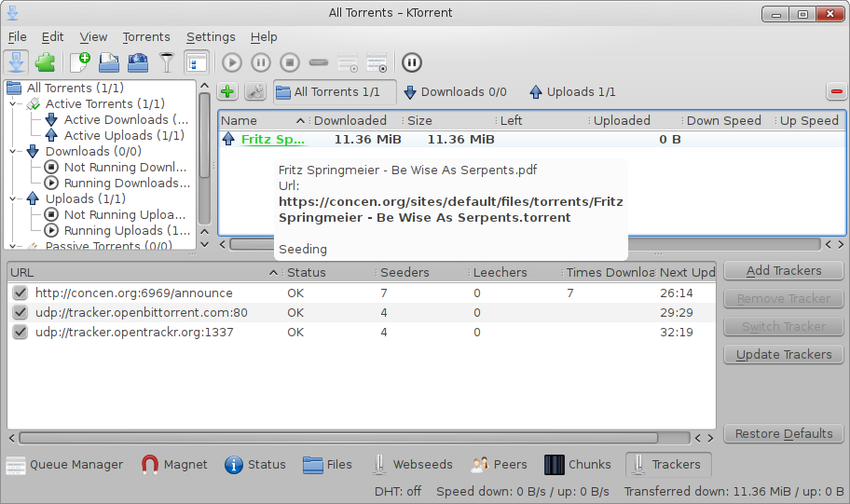Switch to the Files tab

(x=327, y=465)
